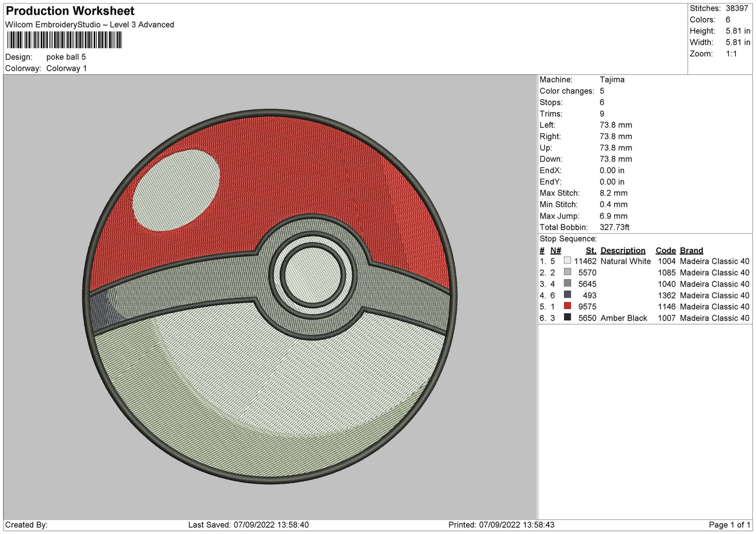Viewport: 756px width, 534px height.
Task: Click the Max Stitch value '8.2 mm'
Action: (614, 193)
